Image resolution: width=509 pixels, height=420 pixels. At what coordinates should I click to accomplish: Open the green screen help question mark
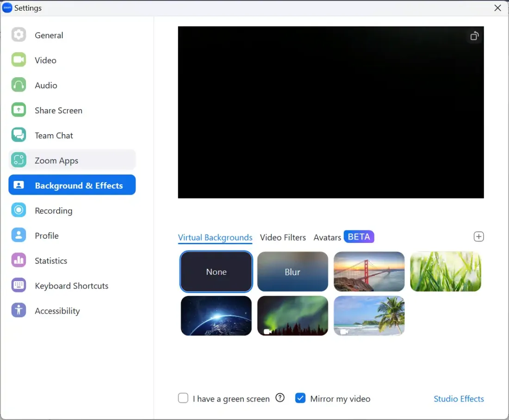pyautogui.click(x=280, y=398)
